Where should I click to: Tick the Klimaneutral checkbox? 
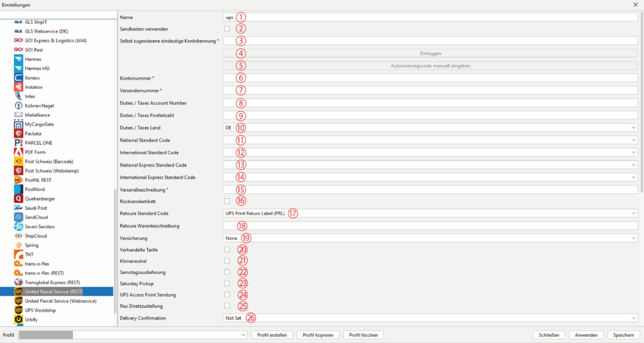[x=226, y=261]
